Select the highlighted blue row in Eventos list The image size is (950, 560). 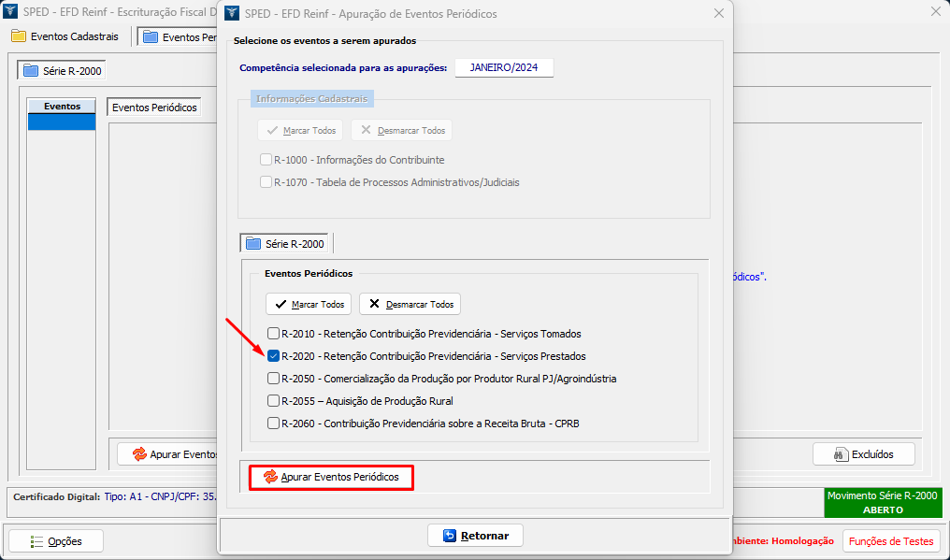(x=62, y=122)
